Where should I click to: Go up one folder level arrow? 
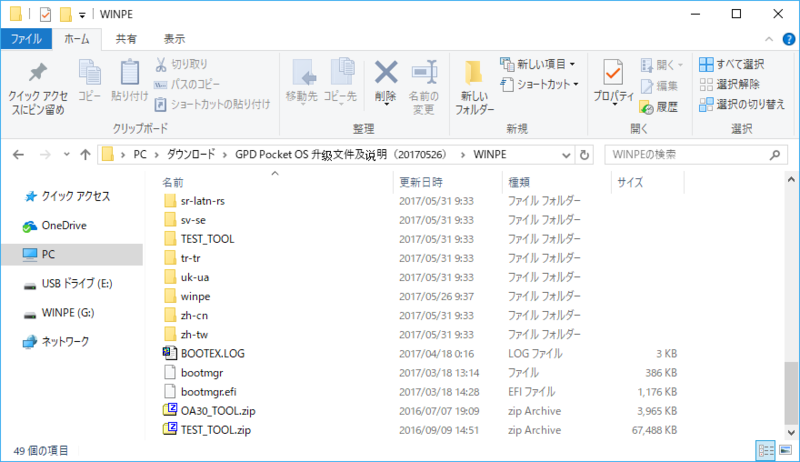point(85,155)
